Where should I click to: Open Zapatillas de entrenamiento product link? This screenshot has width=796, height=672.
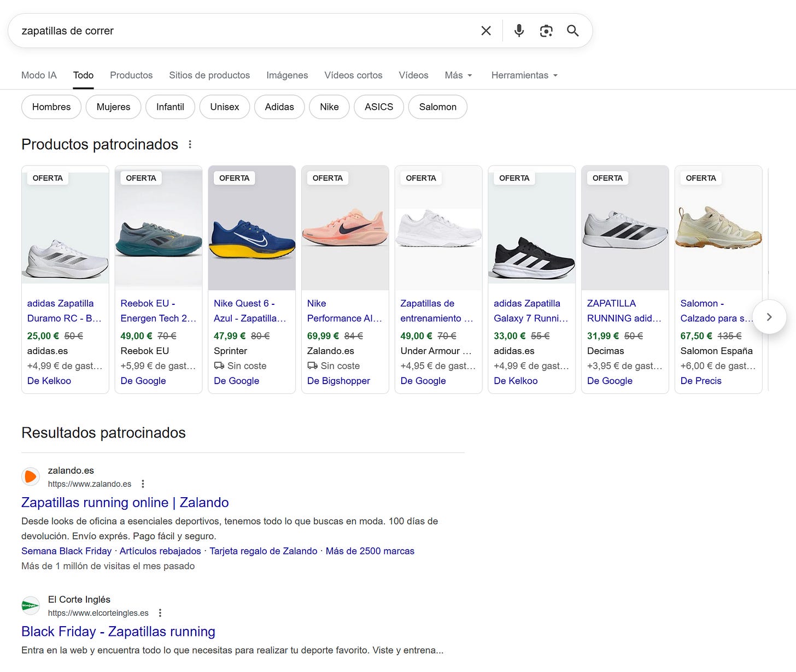(x=437, y=311)
